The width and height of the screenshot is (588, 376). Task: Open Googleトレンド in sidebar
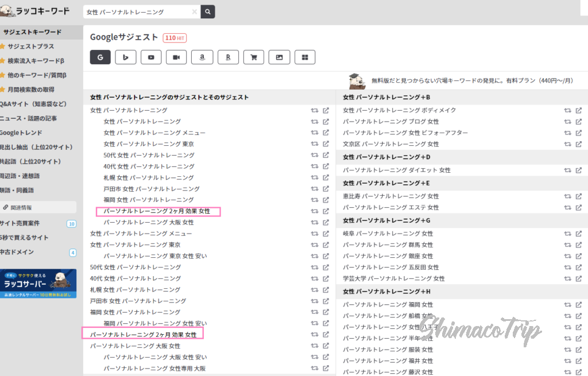click(x=23, y=133)
